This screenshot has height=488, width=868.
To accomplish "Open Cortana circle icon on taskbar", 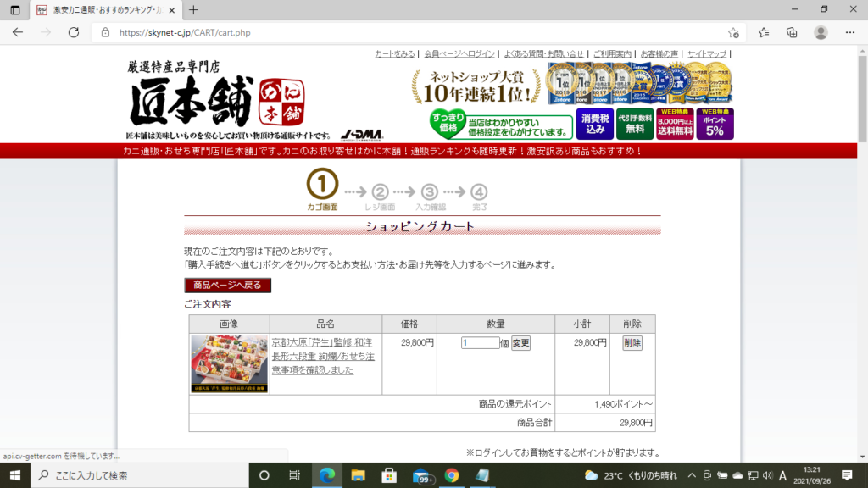I will coord(264,475).
